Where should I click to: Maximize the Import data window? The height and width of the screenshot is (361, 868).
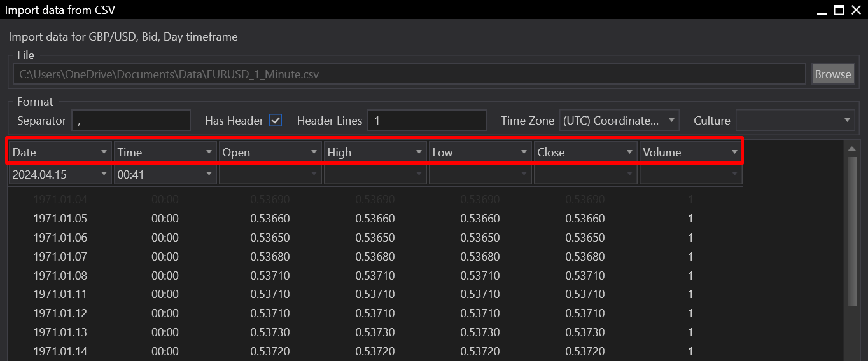click(839, 10)
